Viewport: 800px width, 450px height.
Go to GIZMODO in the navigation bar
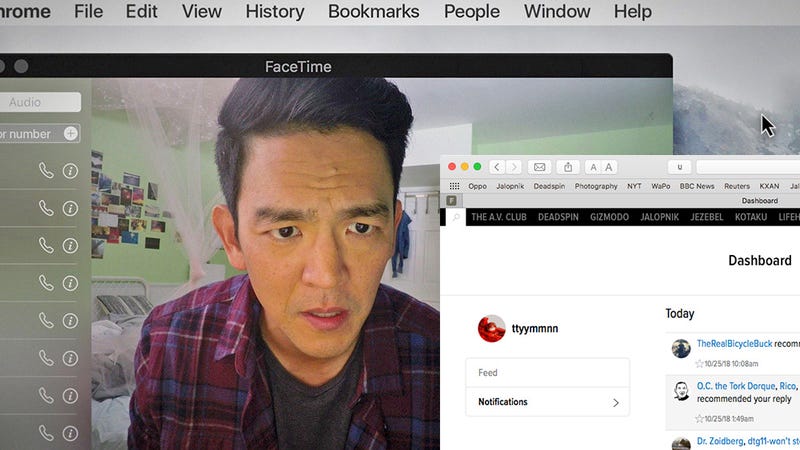click(x=609, y=217)
